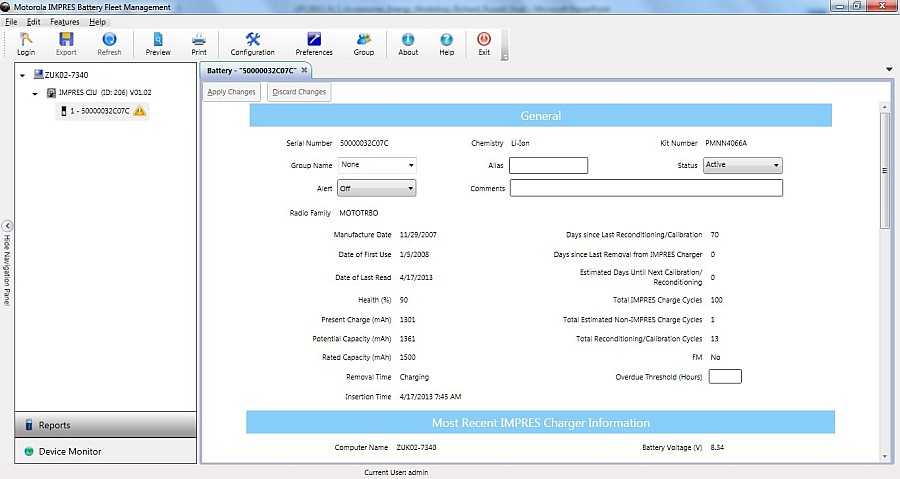Viewport: 900px width, 479px height.
Task: Open the Help menu
Action: (x=97, y=22)
